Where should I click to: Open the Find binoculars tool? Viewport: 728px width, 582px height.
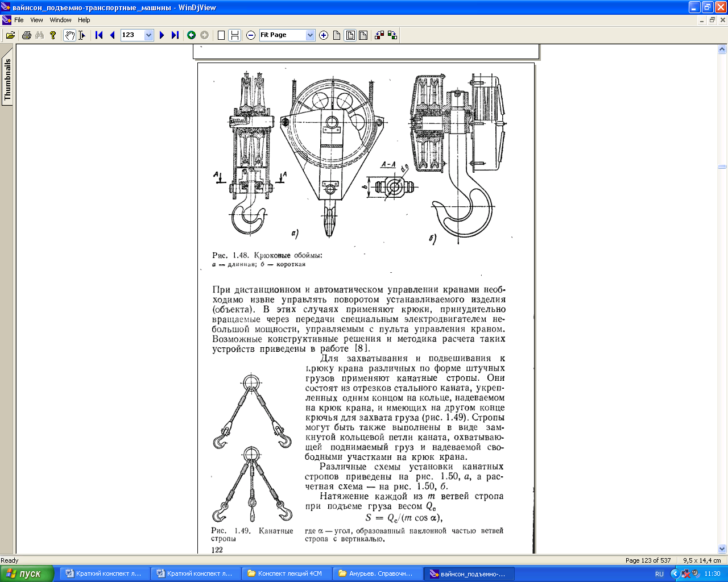(39, 35)
